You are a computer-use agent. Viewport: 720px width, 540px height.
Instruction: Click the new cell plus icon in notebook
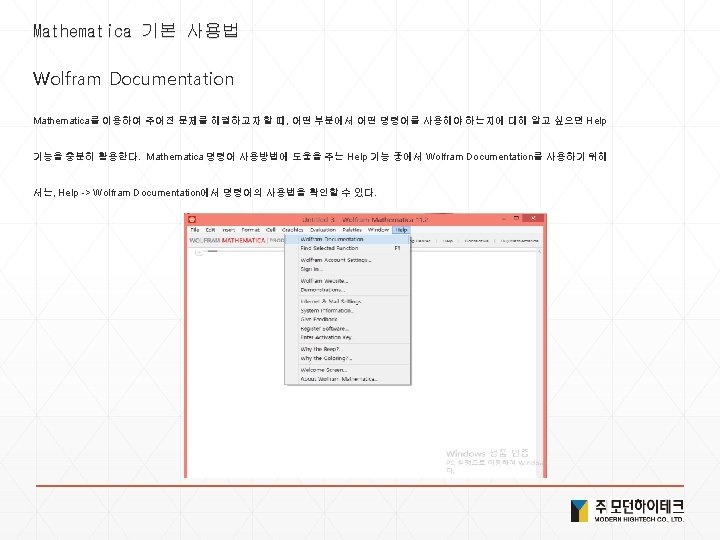(x=199, y=252)
